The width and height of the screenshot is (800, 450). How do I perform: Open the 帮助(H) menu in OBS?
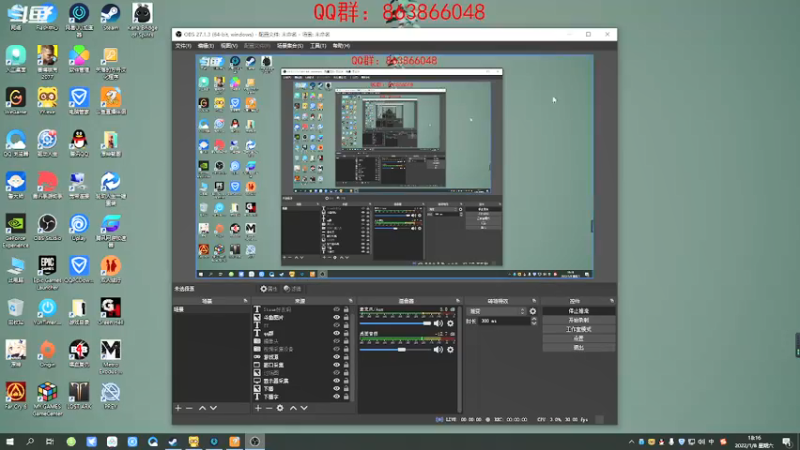click(341, 46)
